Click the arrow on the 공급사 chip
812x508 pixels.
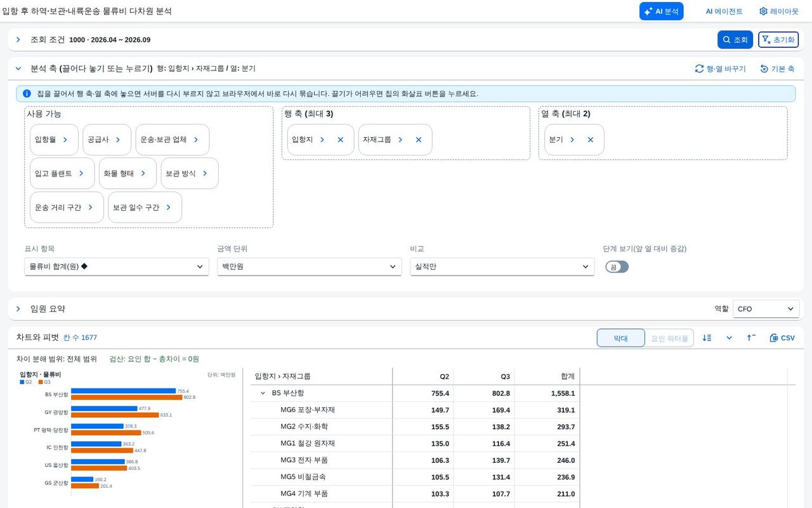118,140
